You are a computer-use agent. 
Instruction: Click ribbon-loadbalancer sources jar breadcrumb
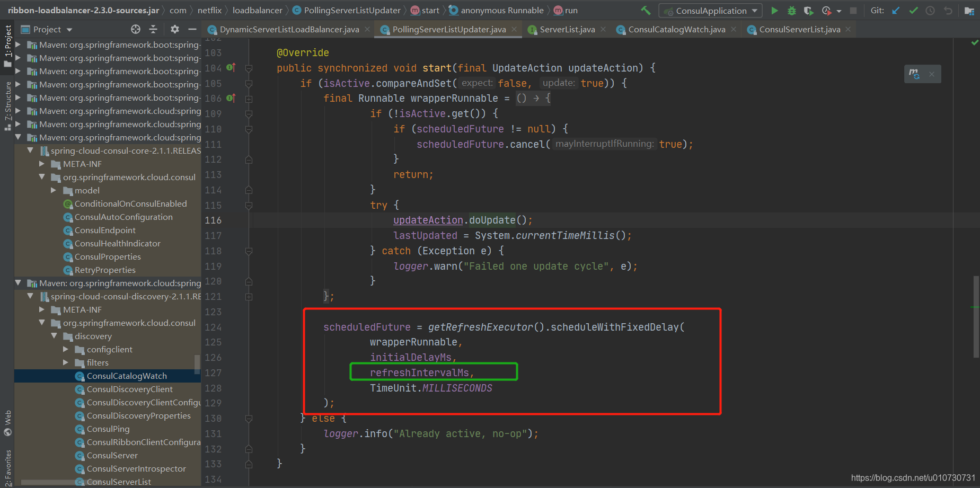click(x=83, y=11)
